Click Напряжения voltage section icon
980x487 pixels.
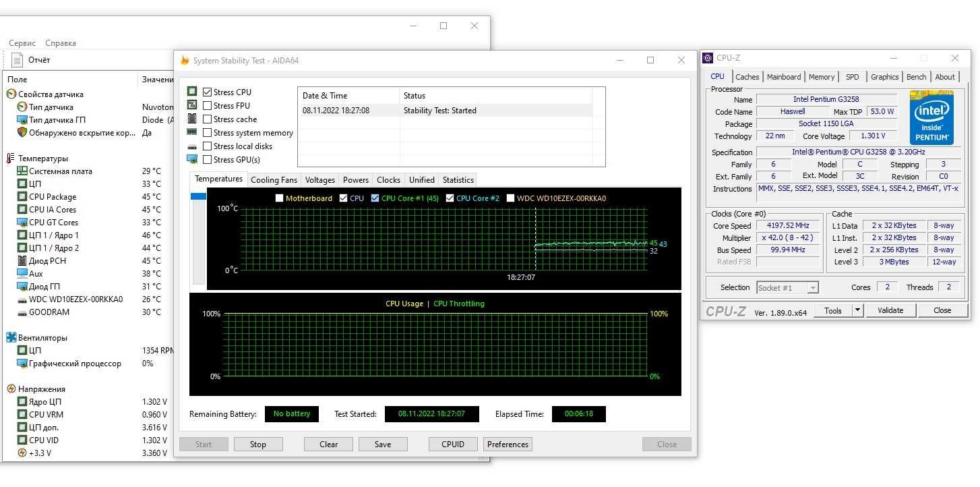(x=11, y=389)
